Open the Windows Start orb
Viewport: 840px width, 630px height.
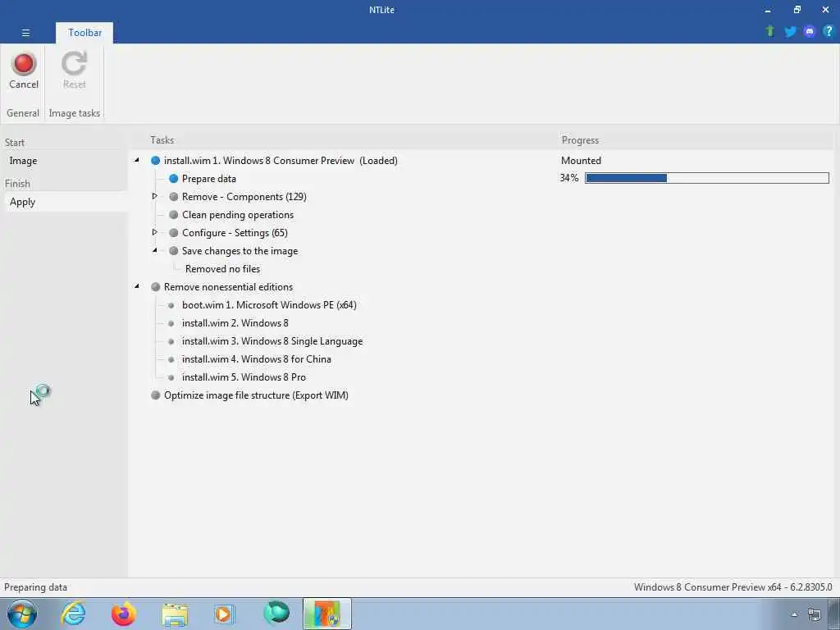pos(22,614)
